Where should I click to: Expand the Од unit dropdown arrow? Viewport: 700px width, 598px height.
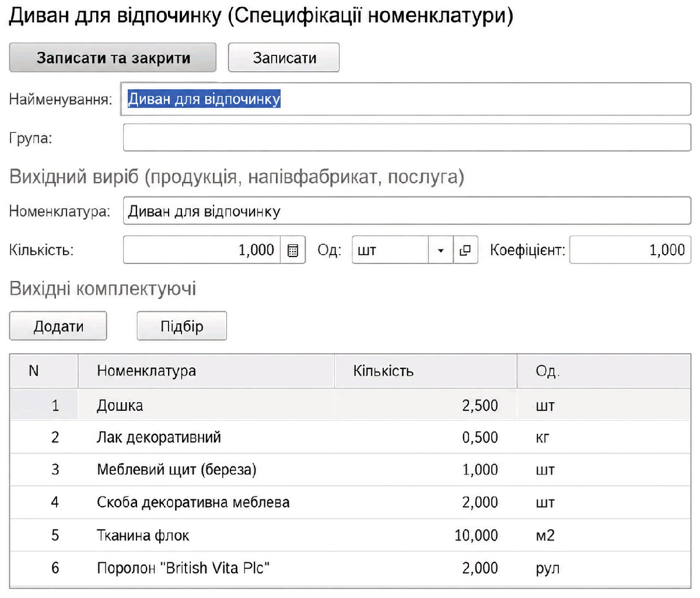440,250
